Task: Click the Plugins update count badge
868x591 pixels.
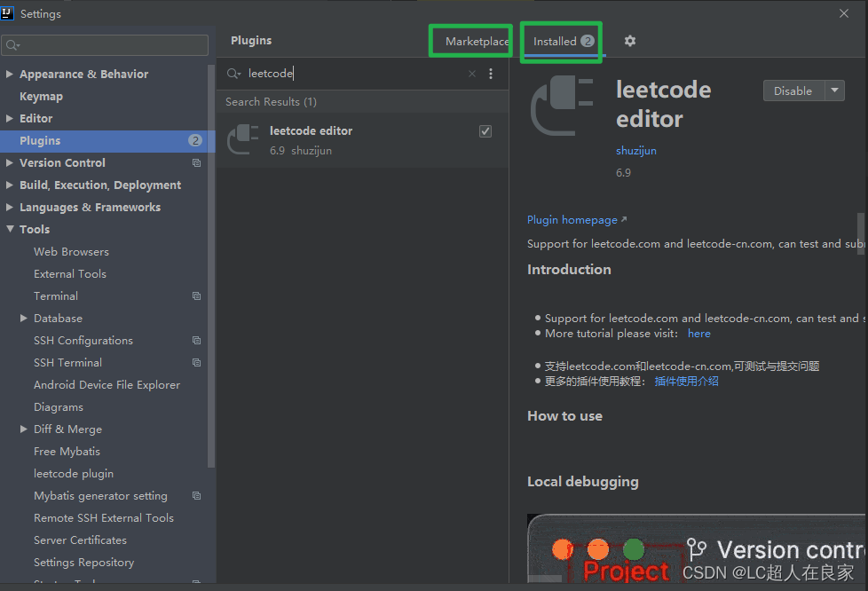Action: pyautogui.click(x=195, y=140)
